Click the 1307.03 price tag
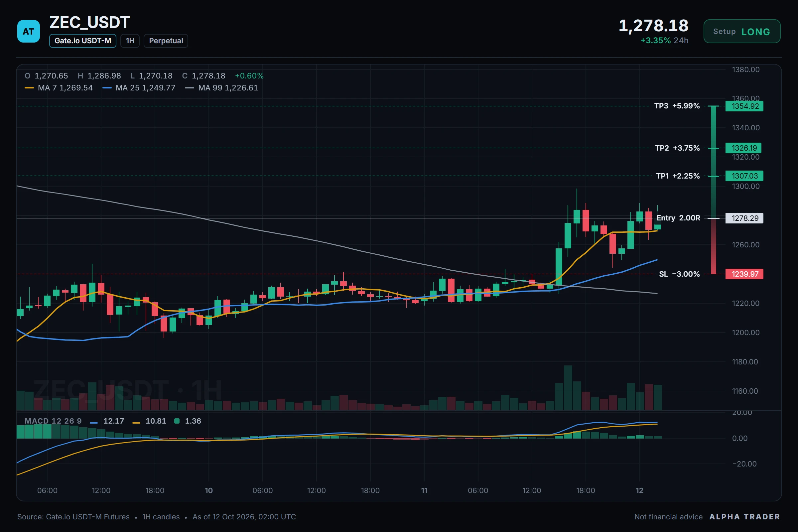 pyautogui.click(x=744, y=176)
